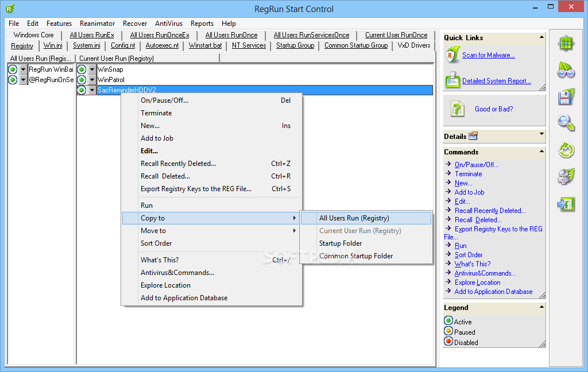588x372 pixels.
Task: Toggle status light of @RegRunOnSe entry
Action: (13, 80)
